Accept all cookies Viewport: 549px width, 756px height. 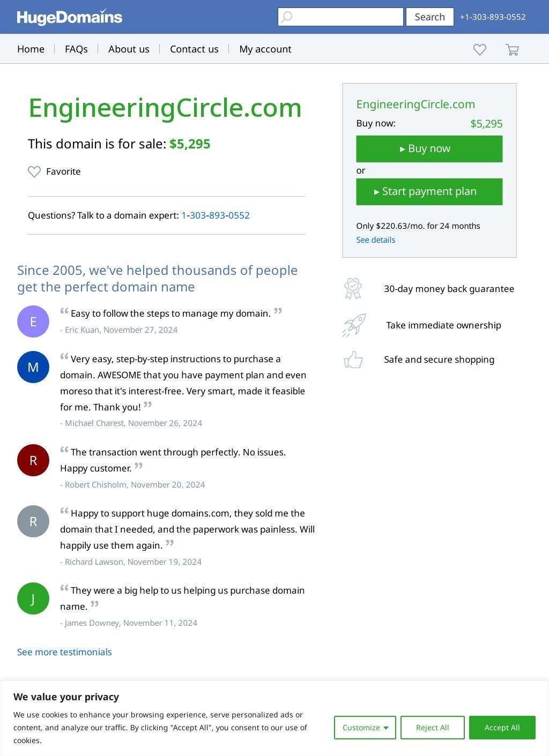(502, 728)
